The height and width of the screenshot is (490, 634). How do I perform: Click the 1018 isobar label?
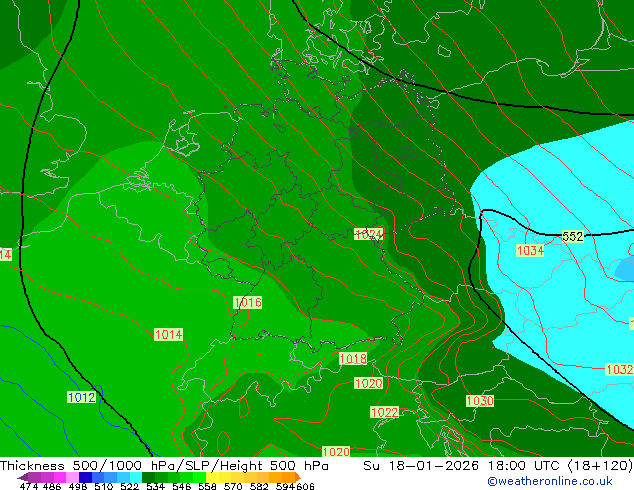(x=353, y=358)
